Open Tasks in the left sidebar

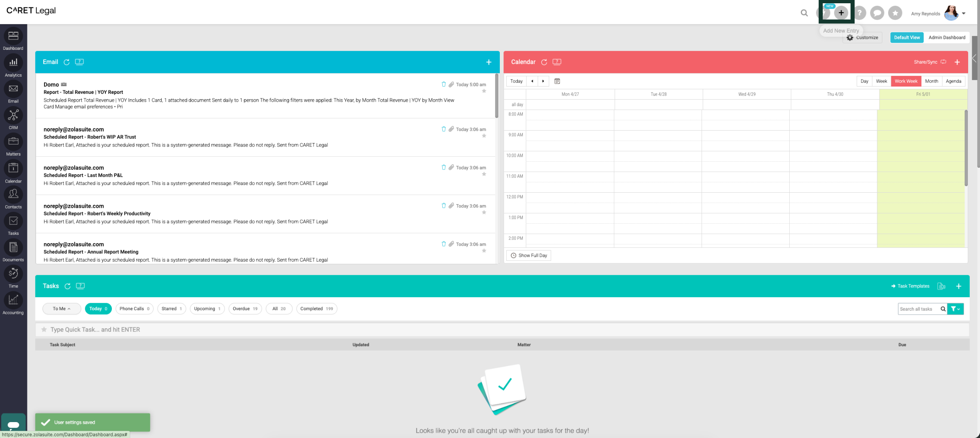coord(13,225)
